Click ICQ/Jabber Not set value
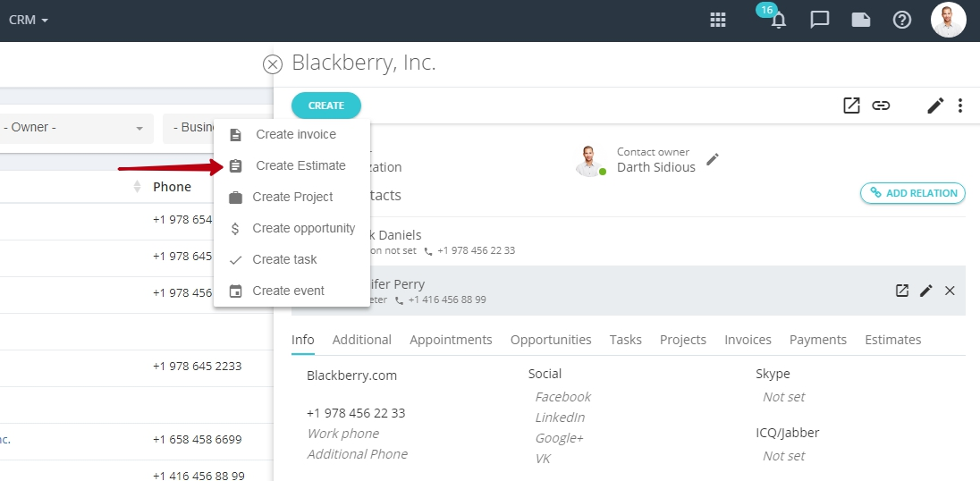 click(784, 456)
